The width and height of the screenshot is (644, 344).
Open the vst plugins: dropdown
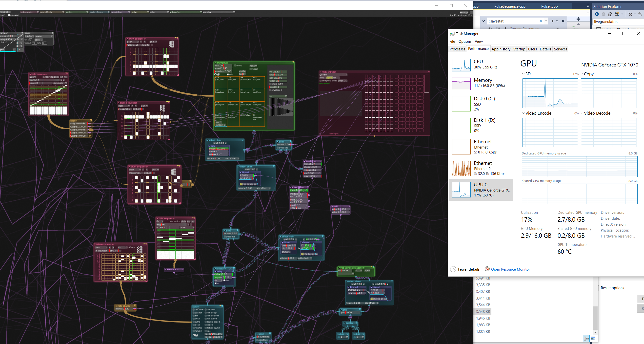tap(186, 12)
